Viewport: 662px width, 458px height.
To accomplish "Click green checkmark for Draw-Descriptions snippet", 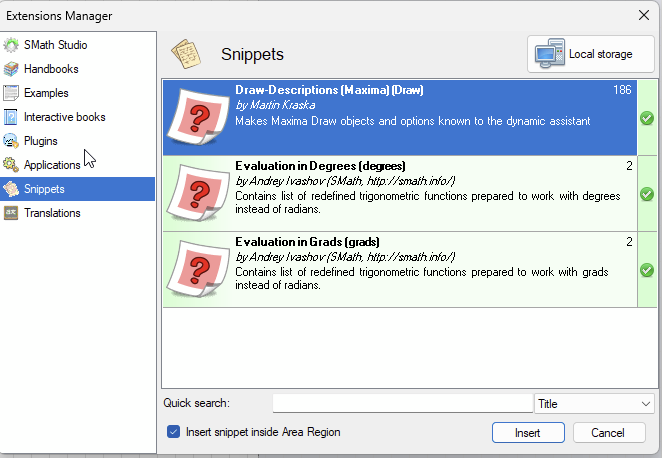I will (x=646, y=117).
